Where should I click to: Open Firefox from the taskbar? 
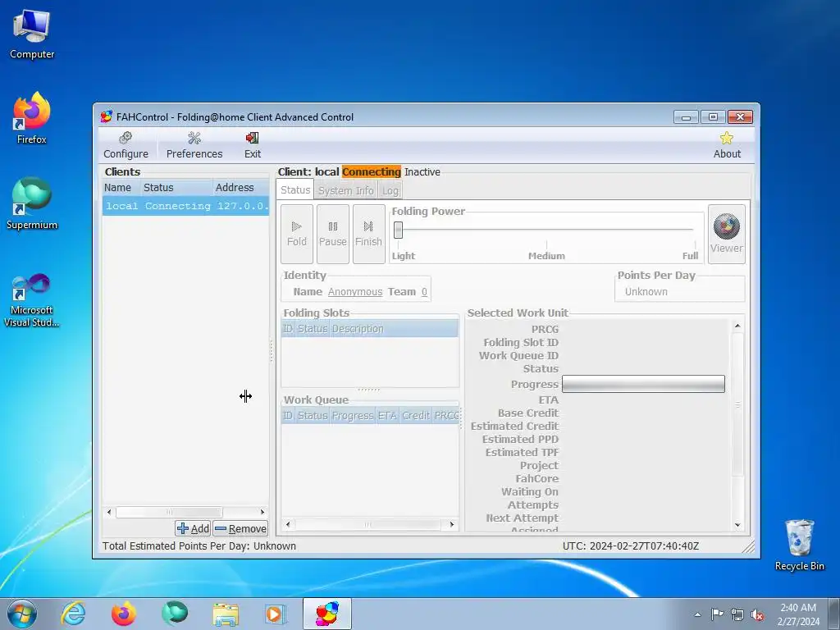[x=124, y=614]
